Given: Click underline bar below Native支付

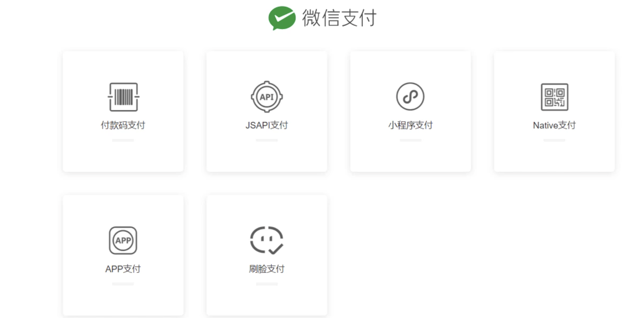Looking at the screenshot, I should tap(554, 140).
